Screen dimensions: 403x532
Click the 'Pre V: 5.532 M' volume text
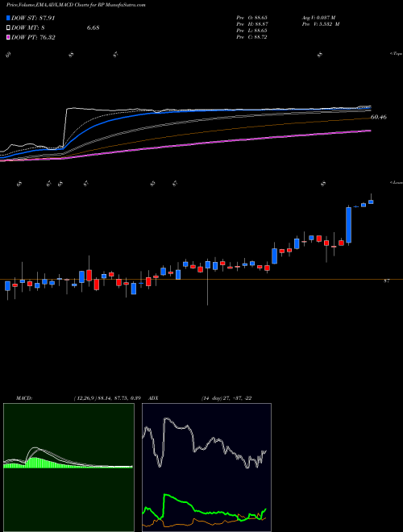(321, 23)
